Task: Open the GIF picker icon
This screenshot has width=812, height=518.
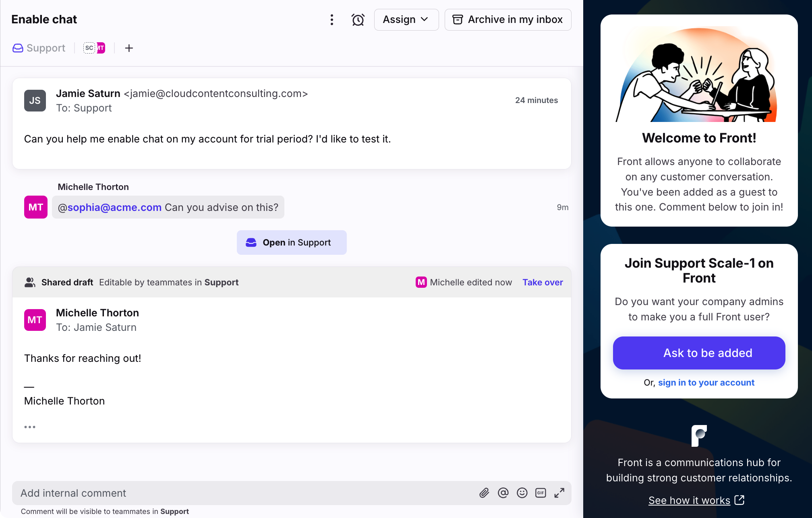Action: click(541, 493)
